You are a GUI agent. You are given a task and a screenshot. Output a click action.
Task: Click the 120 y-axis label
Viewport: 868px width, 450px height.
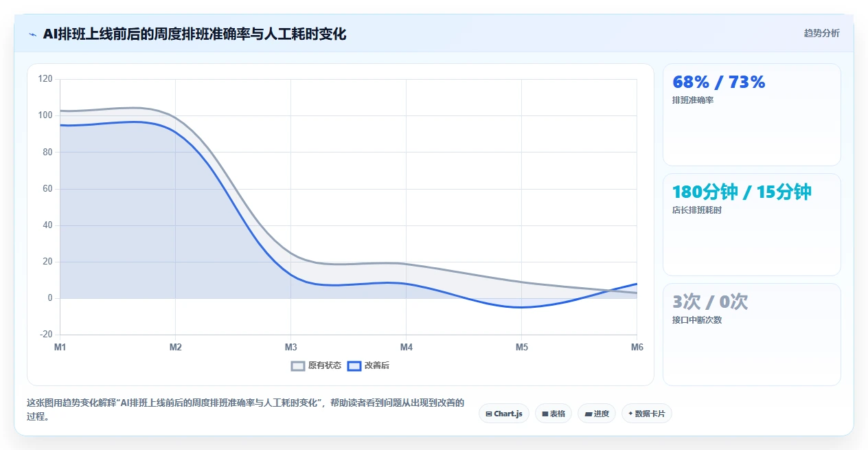pos(45,79)
